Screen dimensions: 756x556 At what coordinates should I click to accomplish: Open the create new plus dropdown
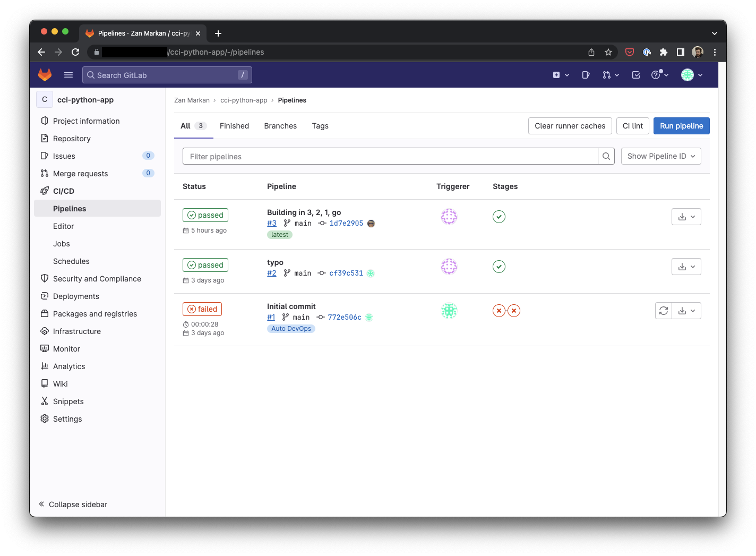(x=561, y=75)
